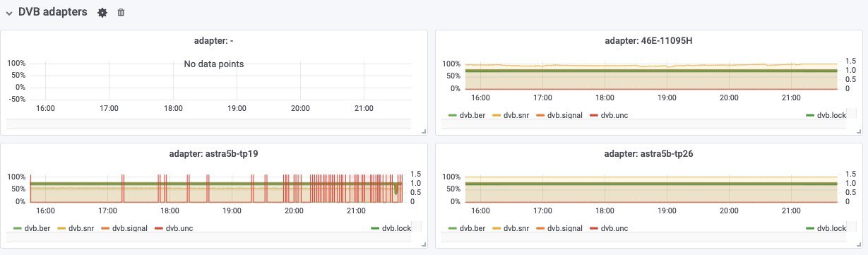Image resolution: width=868 pixels, height=255 pixels.
Task: Open the 'adapter: astra5b-tp26' panel title menu
Action: [x=648, y=153]
